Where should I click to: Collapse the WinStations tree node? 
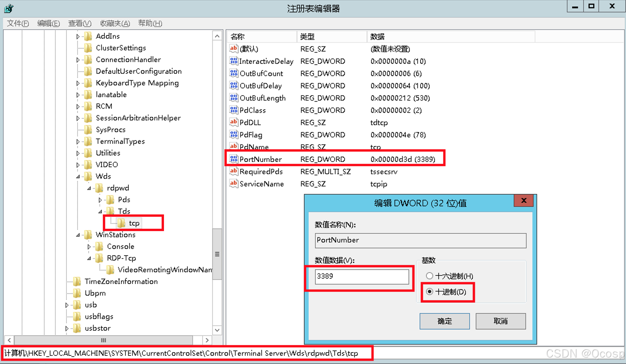[x=78, y=235]
